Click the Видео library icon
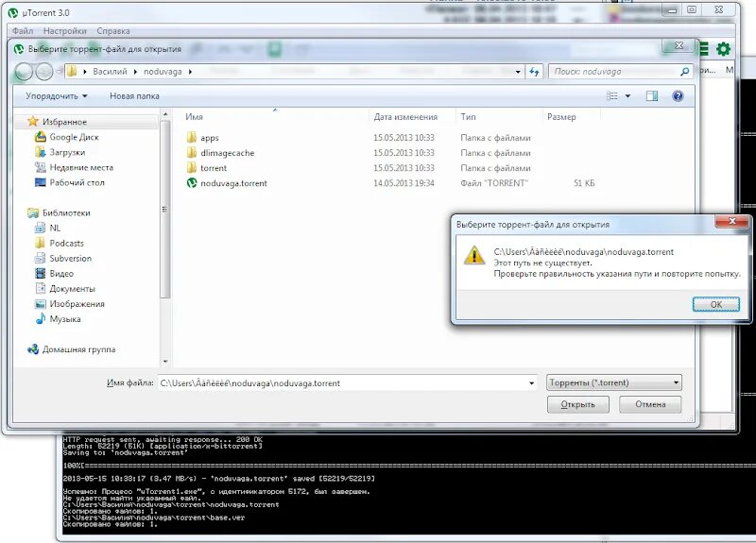 pos(41,273)
